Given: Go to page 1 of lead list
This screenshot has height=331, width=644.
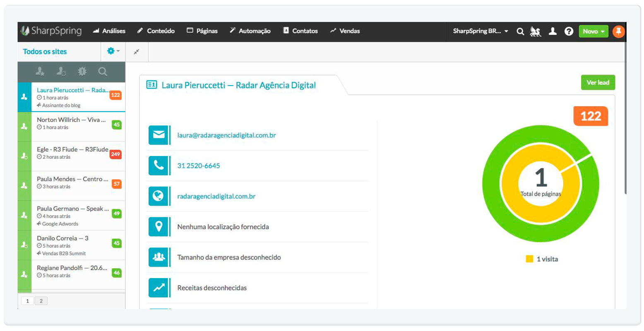Looking at the screenshot, I should [x=27, y=301].
